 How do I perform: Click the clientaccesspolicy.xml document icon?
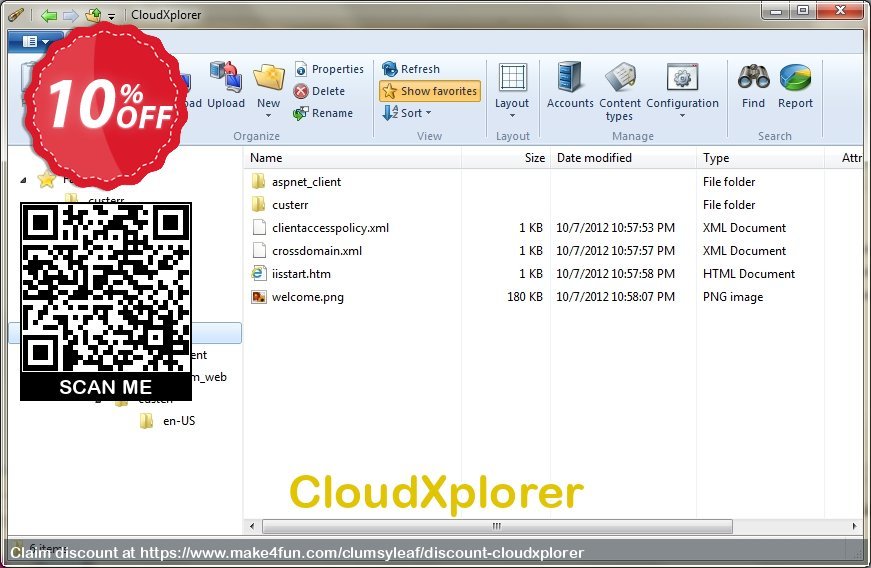259,228
